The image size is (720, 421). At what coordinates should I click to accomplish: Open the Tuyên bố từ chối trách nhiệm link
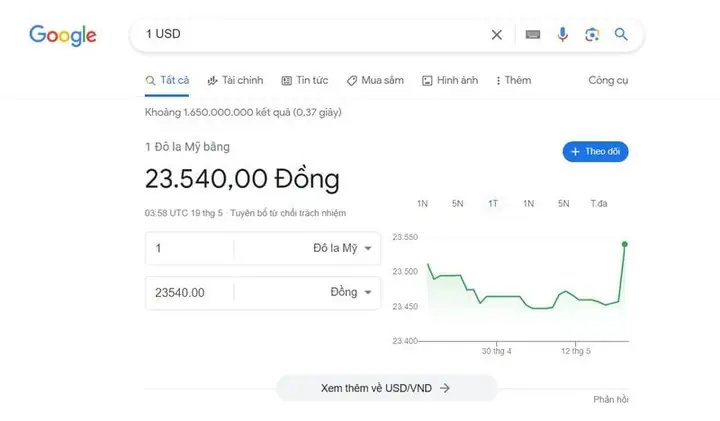click(288, 213)
